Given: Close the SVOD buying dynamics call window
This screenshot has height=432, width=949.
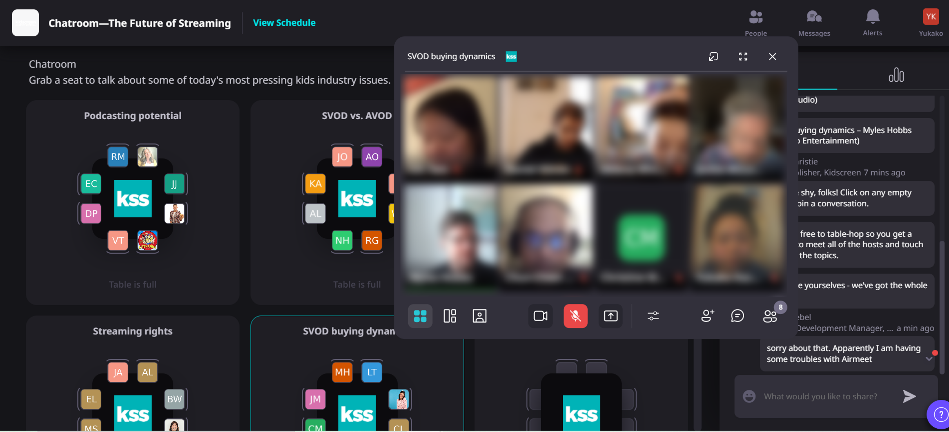Looking at the screenshot, I should click(772, 56).
